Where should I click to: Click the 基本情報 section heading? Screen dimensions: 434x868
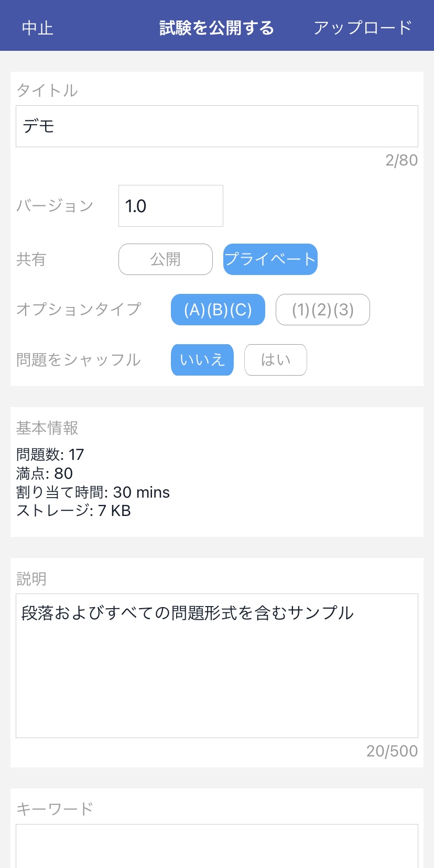click(x=47, y=428)
